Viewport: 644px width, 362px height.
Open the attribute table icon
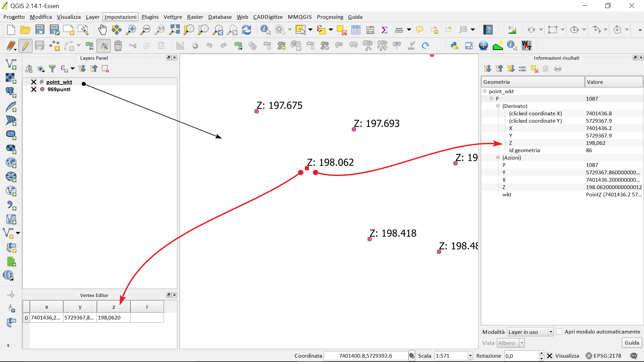pos(356,30)
